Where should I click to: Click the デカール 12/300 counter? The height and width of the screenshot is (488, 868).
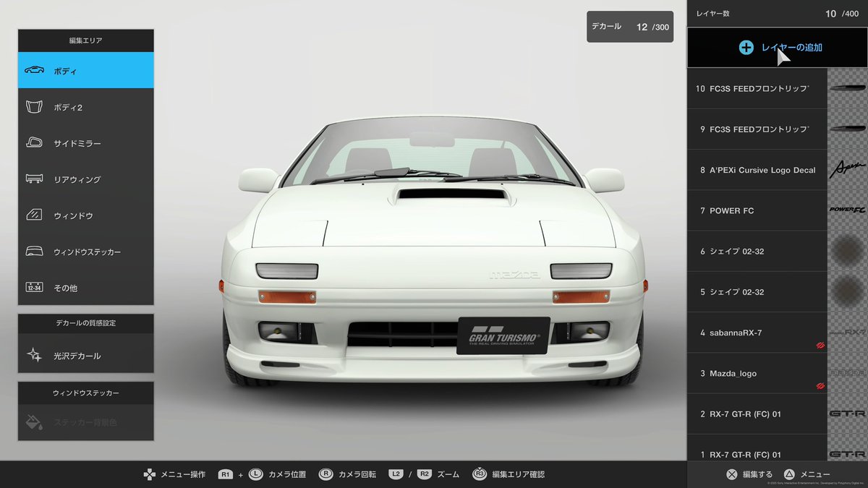point(630,27)
